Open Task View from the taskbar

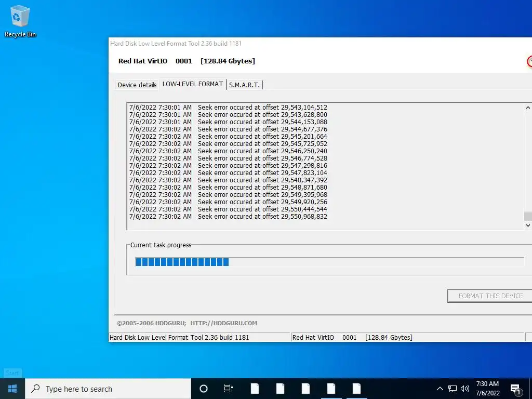pos(229,389)
